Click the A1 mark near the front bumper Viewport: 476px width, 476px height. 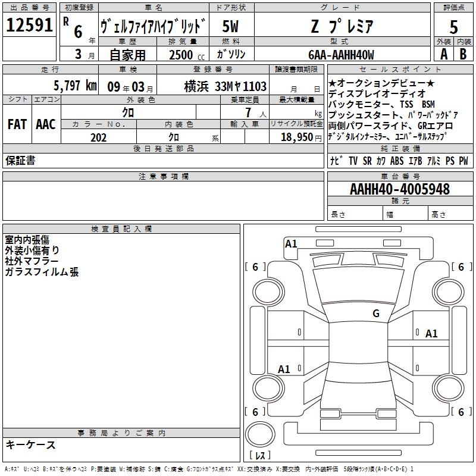point(290,244)
